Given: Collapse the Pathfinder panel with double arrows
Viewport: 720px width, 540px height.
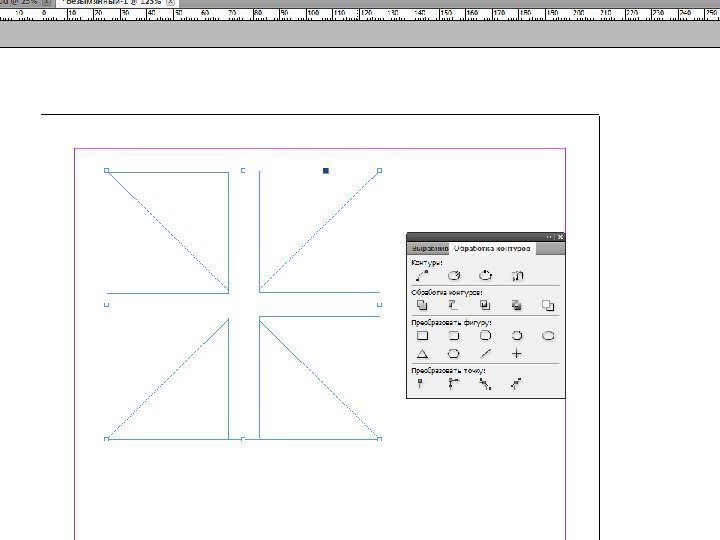Looking at the screenshot, I should [549, 237].
